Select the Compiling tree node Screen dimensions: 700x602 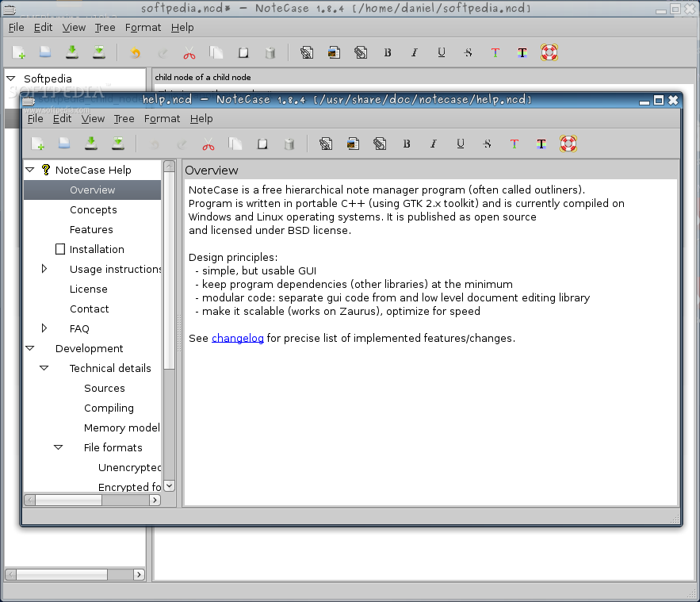pyautogui.click(x=109, y=408)
